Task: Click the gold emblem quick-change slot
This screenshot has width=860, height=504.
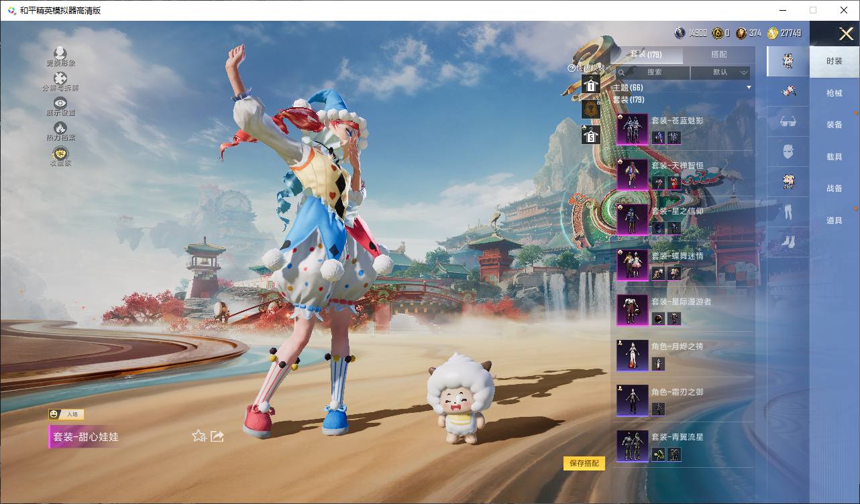Action: pos(590,109)
